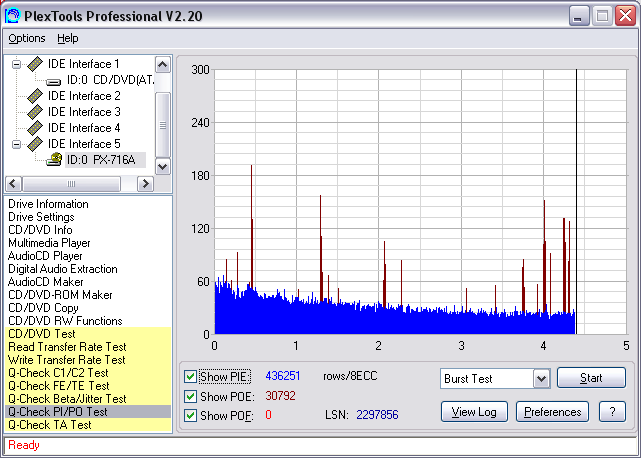641x458 pixels.
Task: Click the device tree scroll left arrow
Action: point(13,184)
